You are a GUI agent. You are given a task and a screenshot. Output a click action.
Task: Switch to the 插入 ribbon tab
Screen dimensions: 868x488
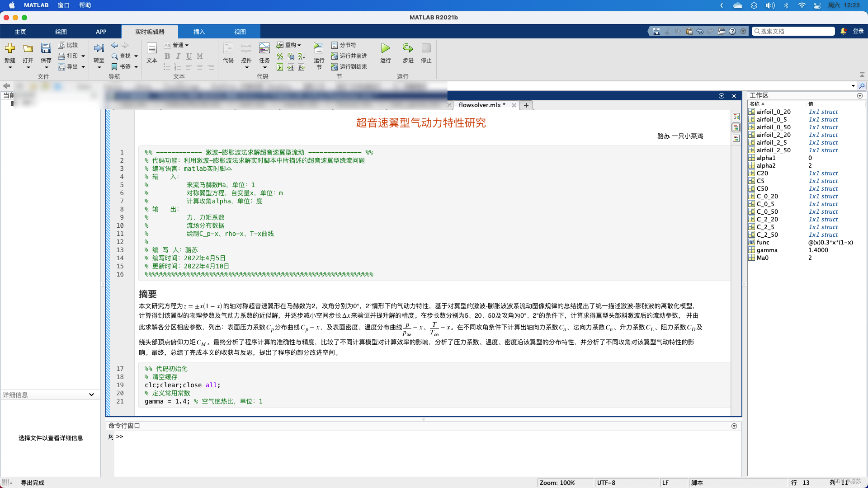[x=199, y=32]
